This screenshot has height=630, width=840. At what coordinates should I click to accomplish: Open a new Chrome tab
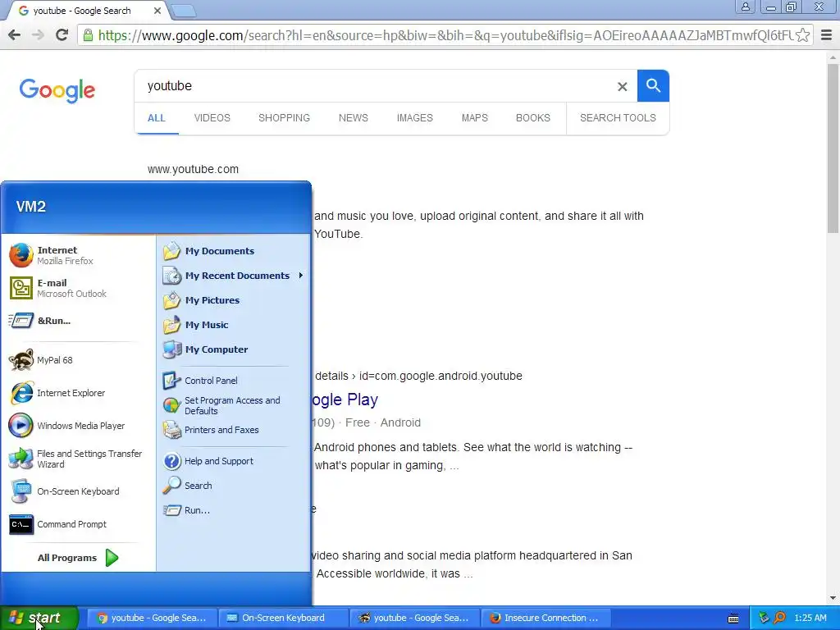(184, 11)
